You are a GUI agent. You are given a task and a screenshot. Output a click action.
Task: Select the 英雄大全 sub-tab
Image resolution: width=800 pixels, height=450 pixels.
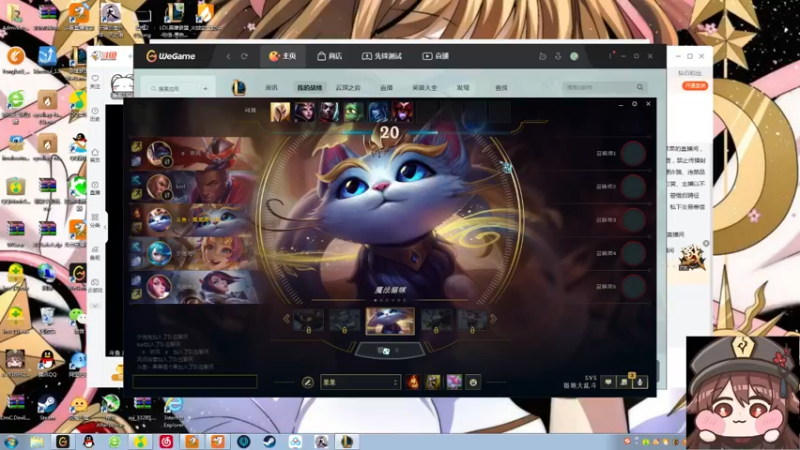[x=424, y=88]
